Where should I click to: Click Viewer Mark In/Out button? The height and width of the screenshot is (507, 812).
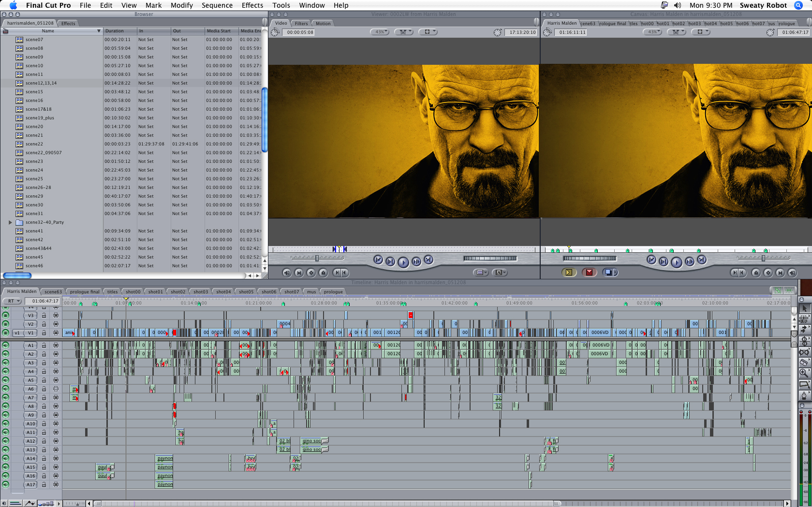tap(341, 273)
